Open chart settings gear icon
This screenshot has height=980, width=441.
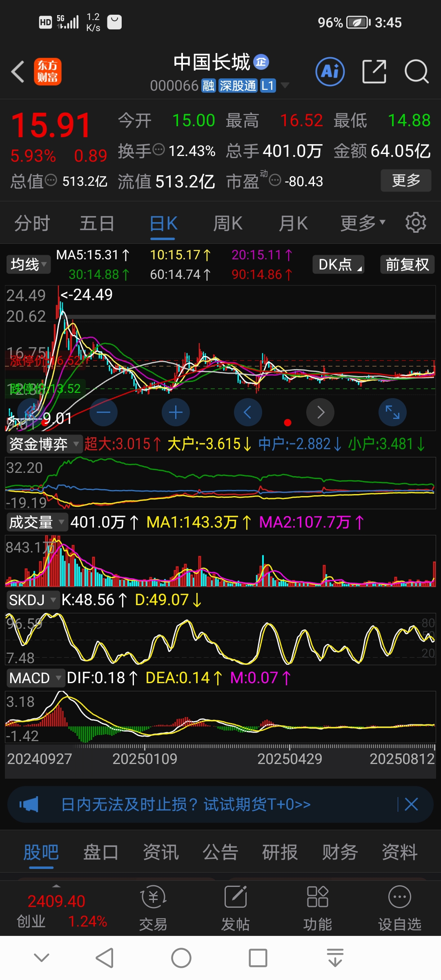[x=416, y=223]
